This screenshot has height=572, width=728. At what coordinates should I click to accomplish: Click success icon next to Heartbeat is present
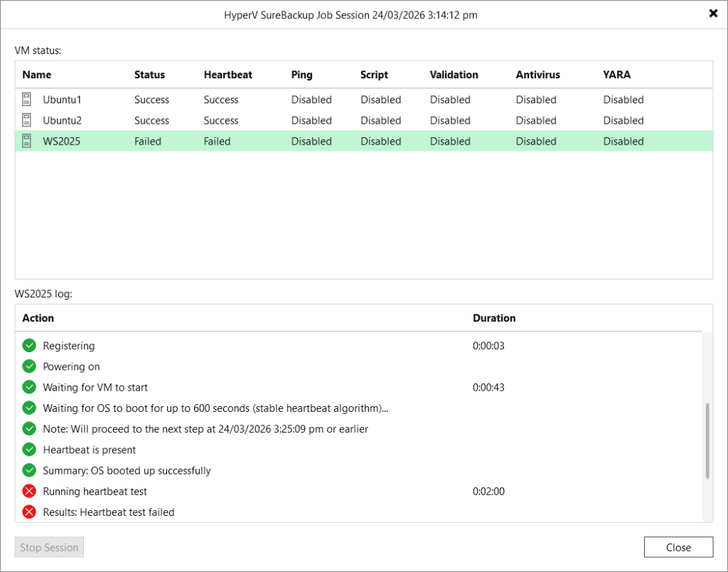coord(29,450)
